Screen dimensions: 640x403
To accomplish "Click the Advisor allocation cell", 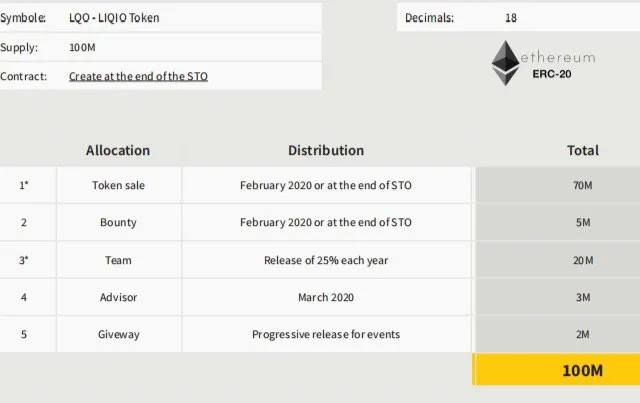I will (x=119, y=297).
